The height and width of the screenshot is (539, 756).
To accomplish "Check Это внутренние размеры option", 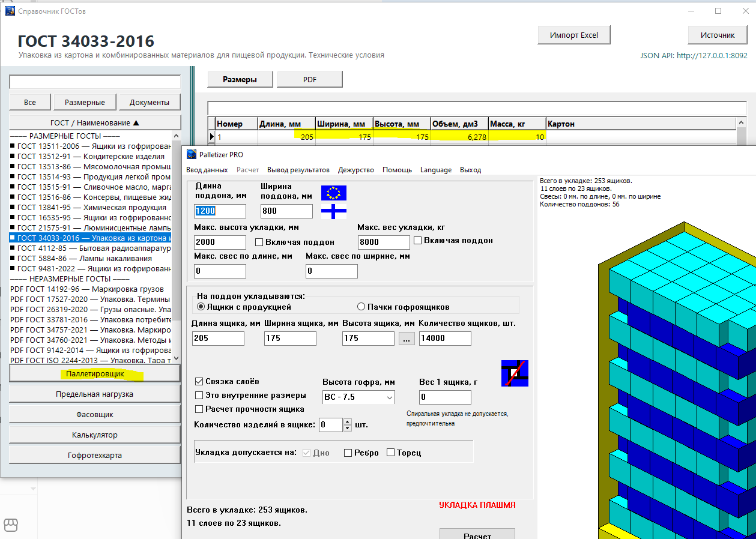I will pyautogui.click(x=199, y=395).
